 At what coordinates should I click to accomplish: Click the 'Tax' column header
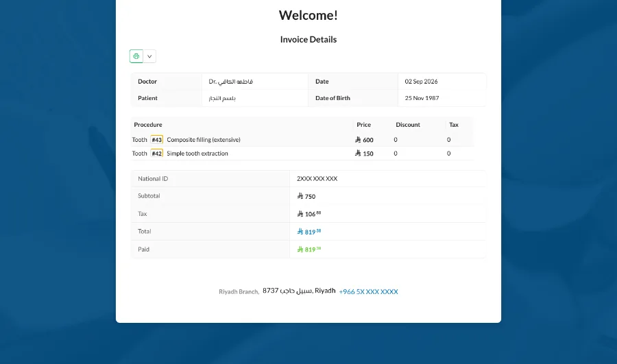[454, 125]
